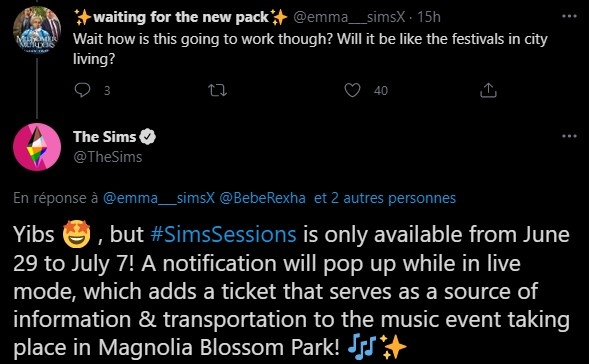The height and width of the screenshot is (364, 589).
Task: Open 'waiting for the new pack' display name
Action: [x=181, y=17]
